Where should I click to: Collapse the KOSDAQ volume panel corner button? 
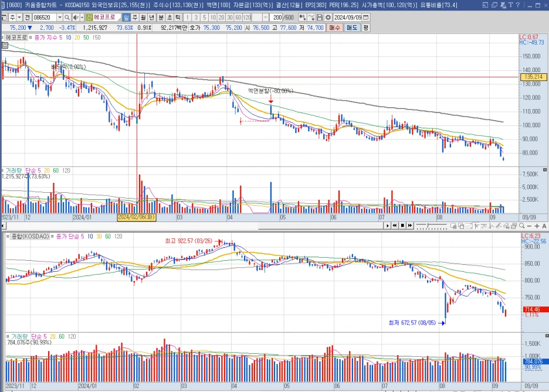click(x=547, y=336)
